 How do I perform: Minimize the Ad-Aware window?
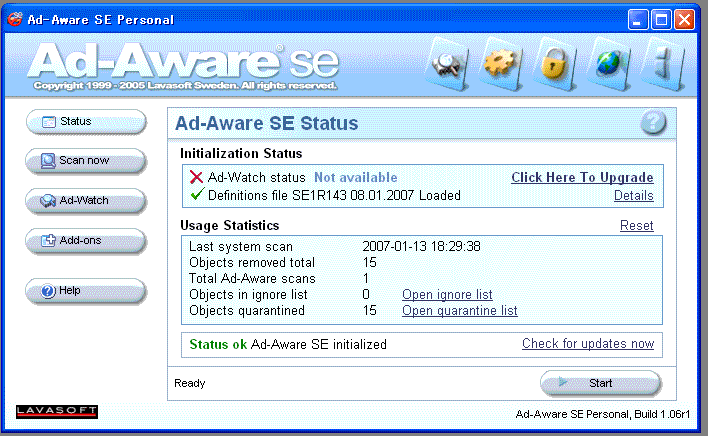pos(638,20)
